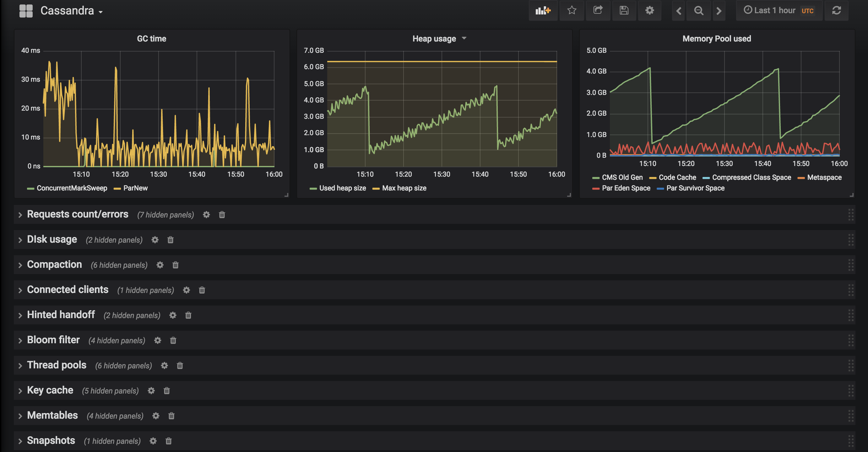Open the GC time panel title menu

pyautogui.click(x=151, y=39)
